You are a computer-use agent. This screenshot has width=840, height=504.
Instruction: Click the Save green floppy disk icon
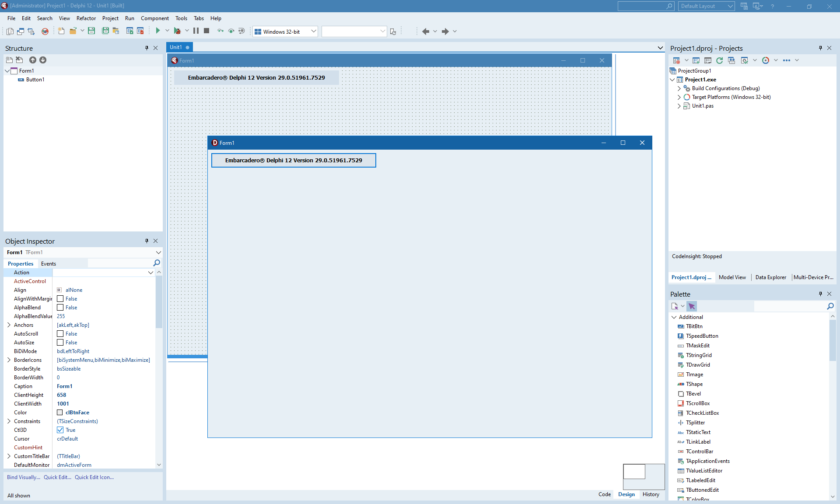tap(91, 31)
